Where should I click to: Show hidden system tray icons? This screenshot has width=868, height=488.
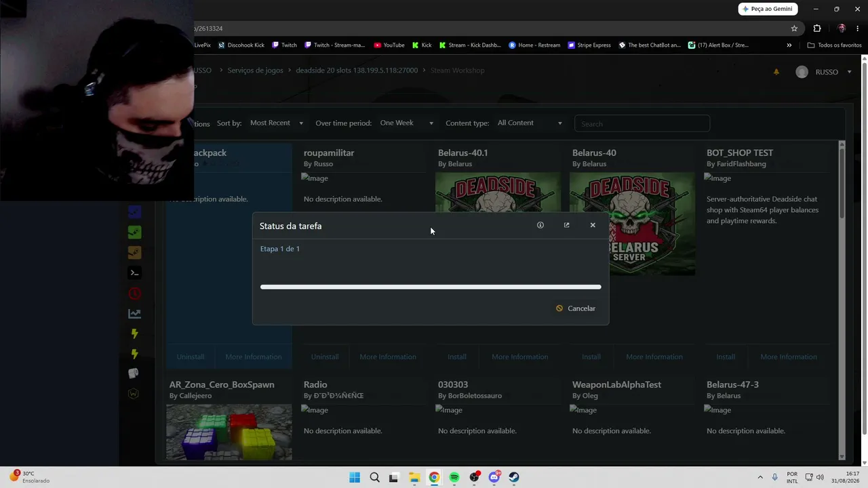click(x=760, y=477)
